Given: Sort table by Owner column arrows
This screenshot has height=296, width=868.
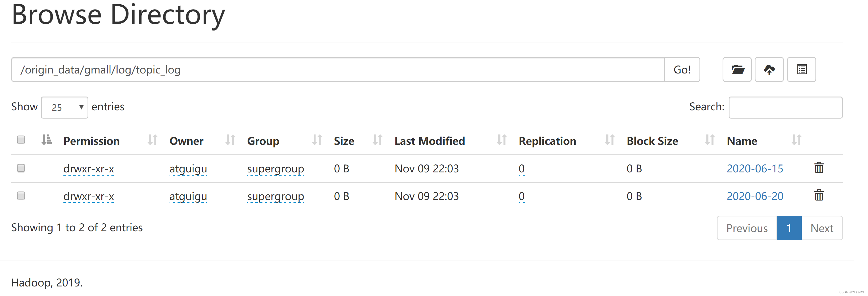Looking at the screenshot, I should 230,140.
